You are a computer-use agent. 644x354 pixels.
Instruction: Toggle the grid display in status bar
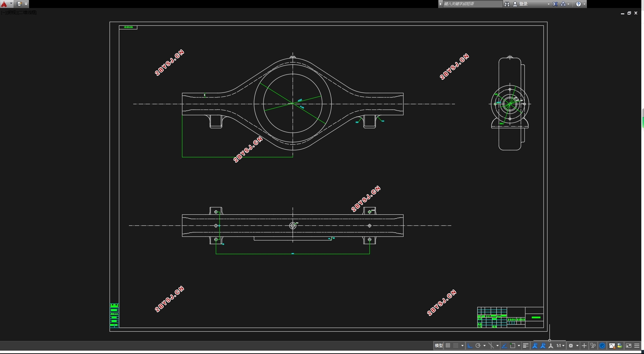pos(448,346)
